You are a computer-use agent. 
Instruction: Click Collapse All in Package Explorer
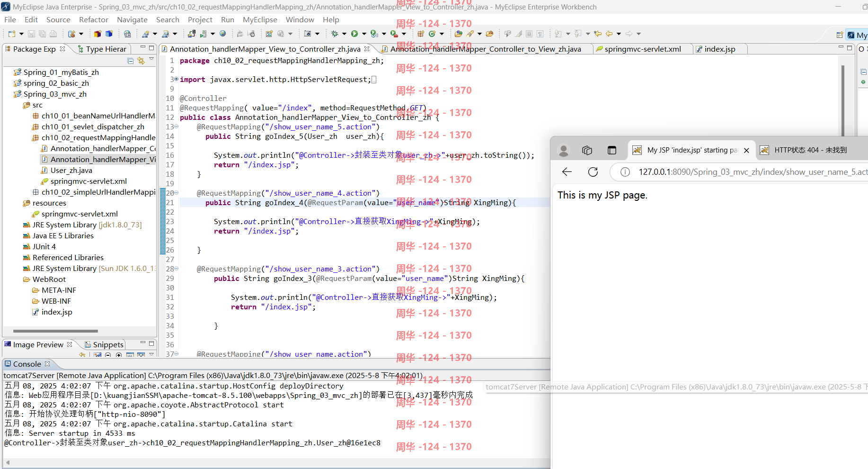[131, 61]
